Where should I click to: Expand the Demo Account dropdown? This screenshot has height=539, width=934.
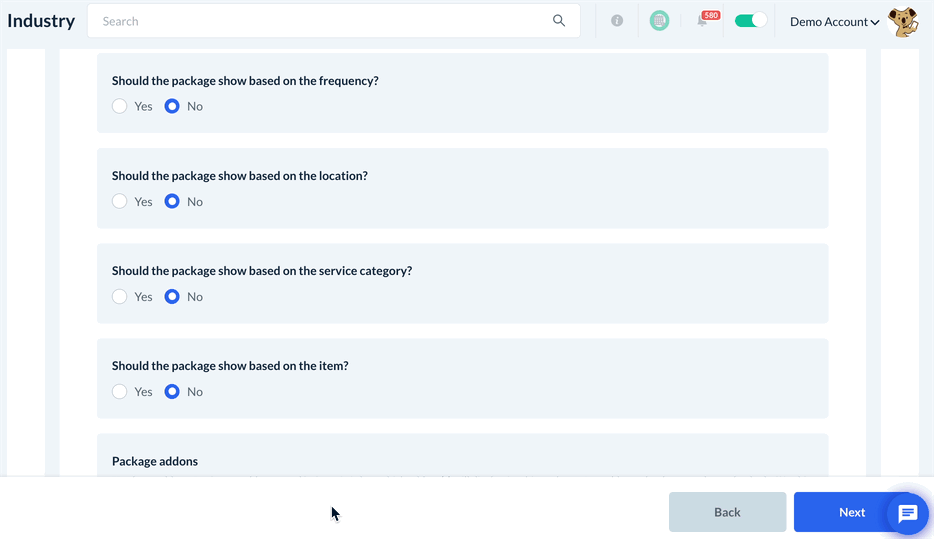(834, 22)
